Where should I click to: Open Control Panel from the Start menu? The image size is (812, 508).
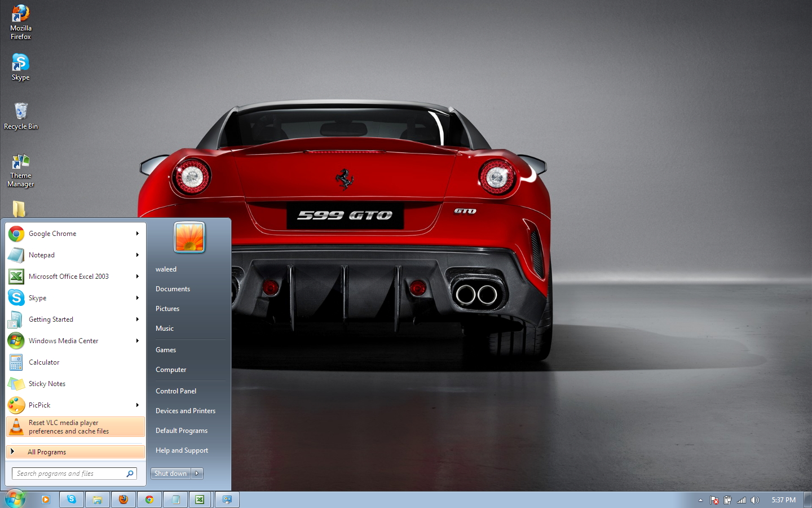click(x=175, y=391)
